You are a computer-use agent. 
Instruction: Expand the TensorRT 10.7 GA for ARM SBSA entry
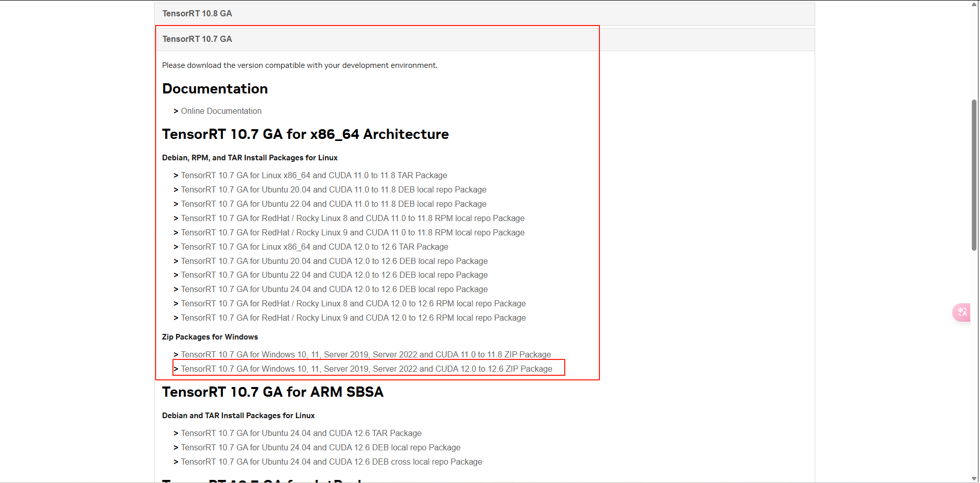(272, 392)
